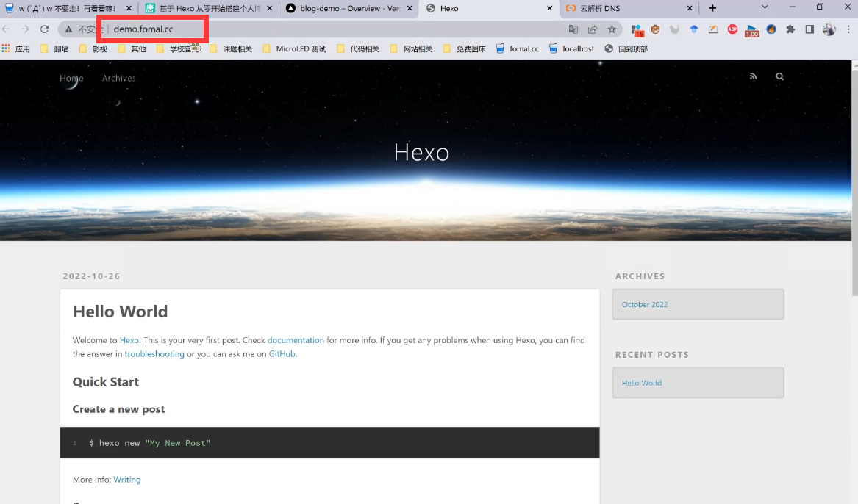Open Chrome's three-dot menu
858x504 pixels.
[847, 29]
